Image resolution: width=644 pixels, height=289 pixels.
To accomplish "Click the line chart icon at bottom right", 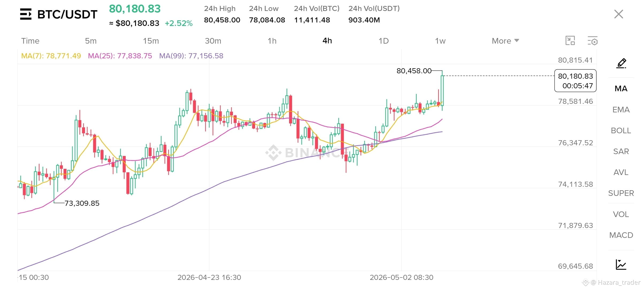I will (621, 264).
